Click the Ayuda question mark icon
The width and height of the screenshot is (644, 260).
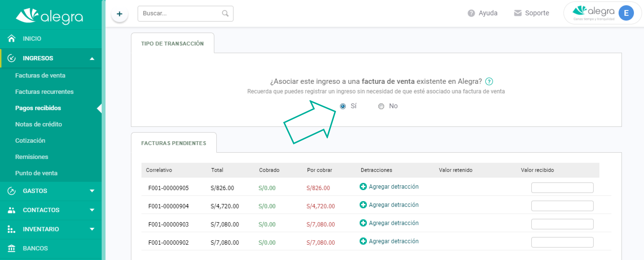[471, 13]
